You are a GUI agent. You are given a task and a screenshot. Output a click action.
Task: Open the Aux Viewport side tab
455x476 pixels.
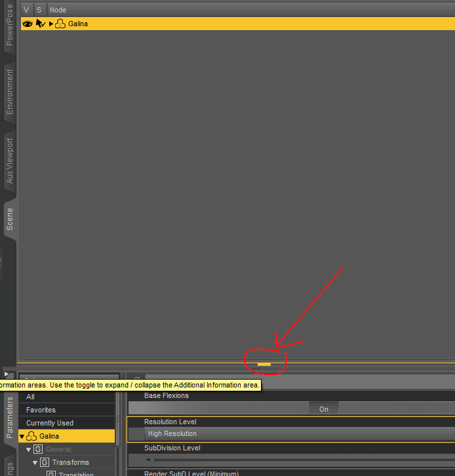pos(9,161)
